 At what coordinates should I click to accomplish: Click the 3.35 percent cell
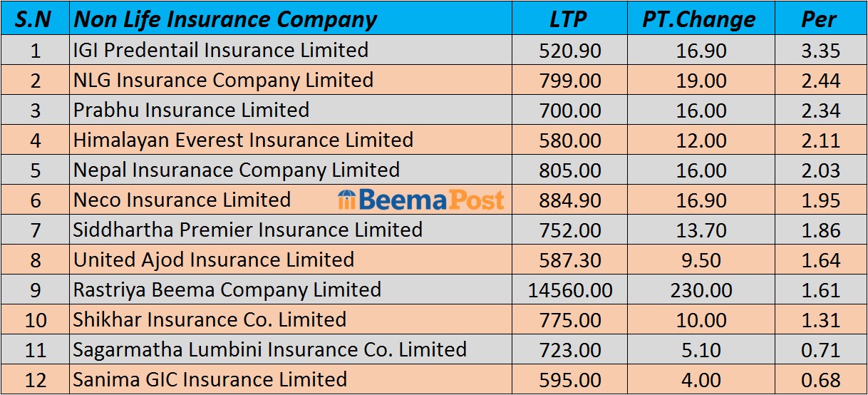click(820, 51)
